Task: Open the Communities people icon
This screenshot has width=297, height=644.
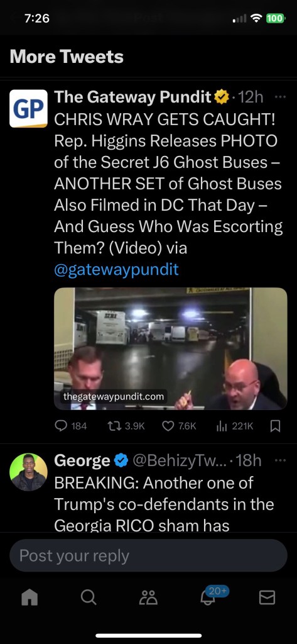Action: tap(148, 597)
